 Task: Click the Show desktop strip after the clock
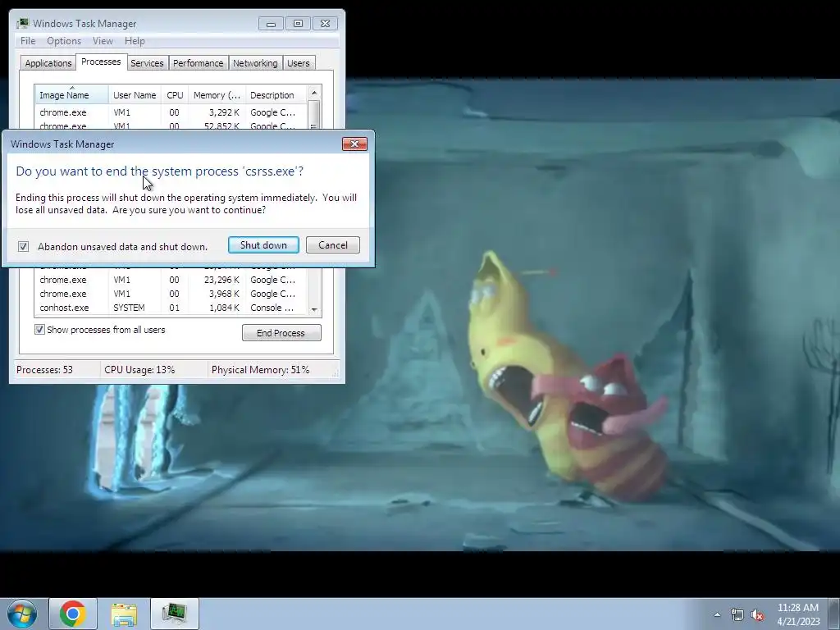pyautogui.click(x=833, y=614)
